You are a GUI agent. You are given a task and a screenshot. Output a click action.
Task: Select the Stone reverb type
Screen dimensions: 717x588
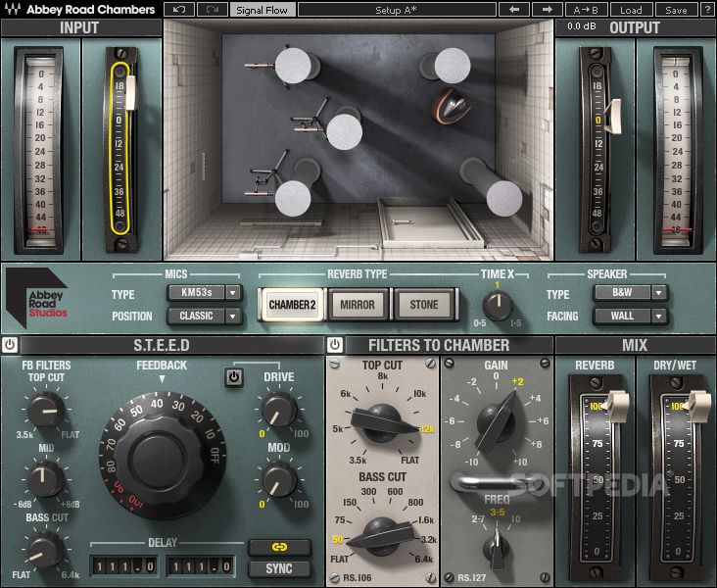tap(424, 305)
